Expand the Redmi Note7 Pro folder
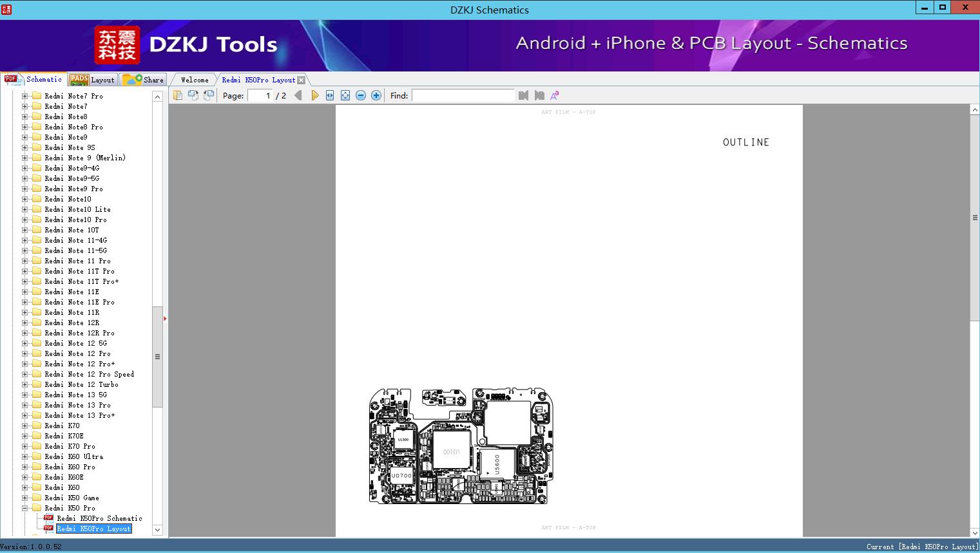 [24, 96]
